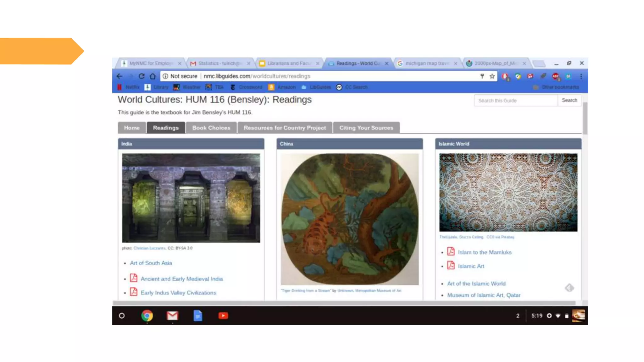644x362 pixels.
Task: Open Chrome three-dot menu
Action: (581, 76)
